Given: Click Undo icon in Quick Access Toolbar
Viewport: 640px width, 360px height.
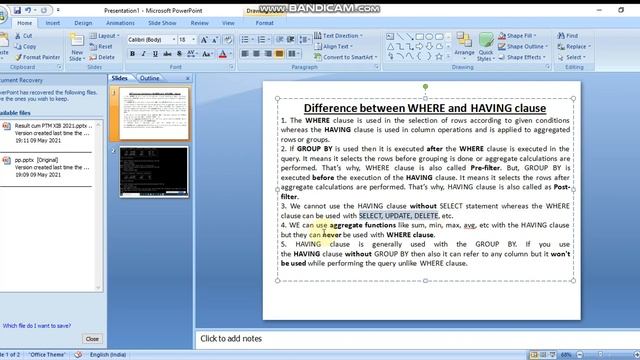Looking at the screenshot, I should click(x=28, y=10).
